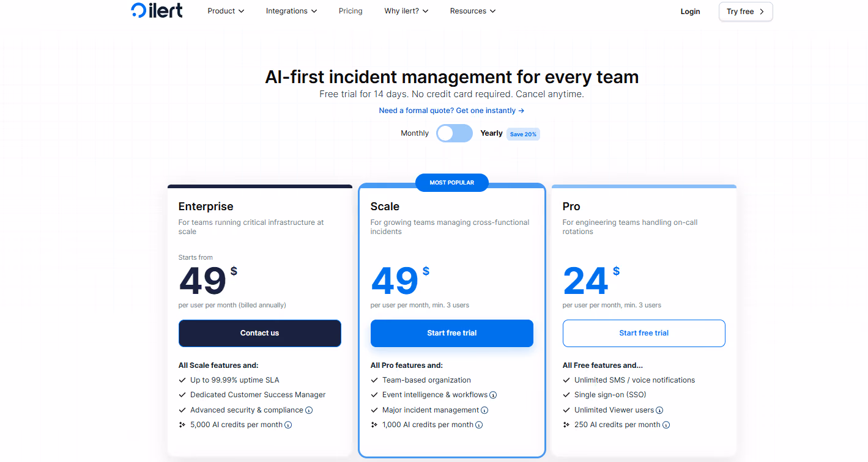Expand the Product menu

click(x=226, y=11)
